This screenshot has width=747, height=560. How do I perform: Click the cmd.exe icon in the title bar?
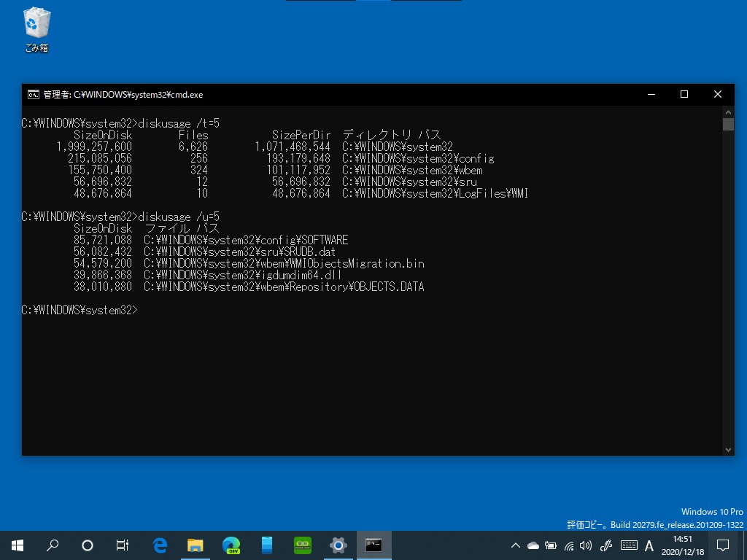click(33, 95)
